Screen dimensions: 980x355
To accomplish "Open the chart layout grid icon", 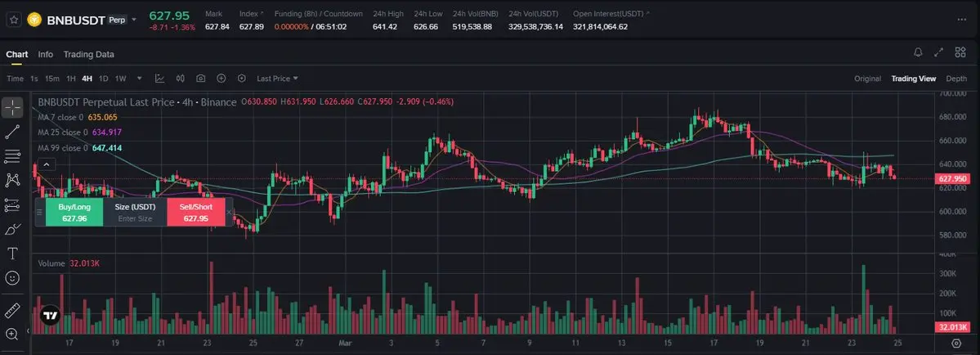I will tap(960, 53).
